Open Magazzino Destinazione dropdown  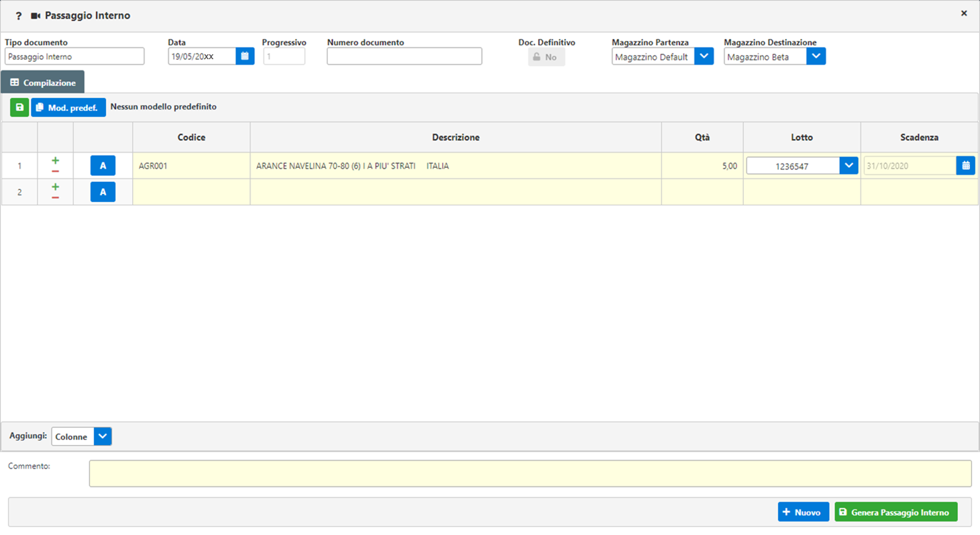[x=816, y=56]
